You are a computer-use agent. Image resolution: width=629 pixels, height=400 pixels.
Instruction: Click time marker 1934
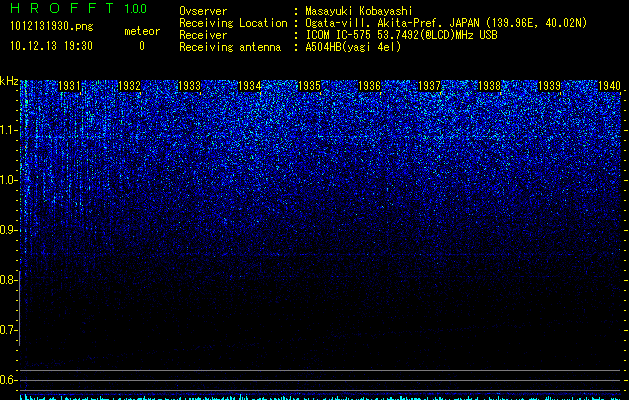250,85
